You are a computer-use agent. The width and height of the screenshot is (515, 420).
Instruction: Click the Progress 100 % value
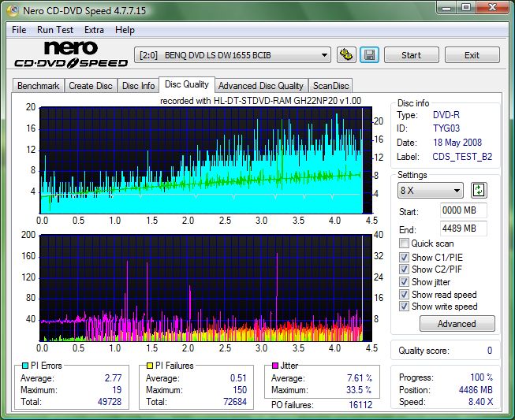482,377
